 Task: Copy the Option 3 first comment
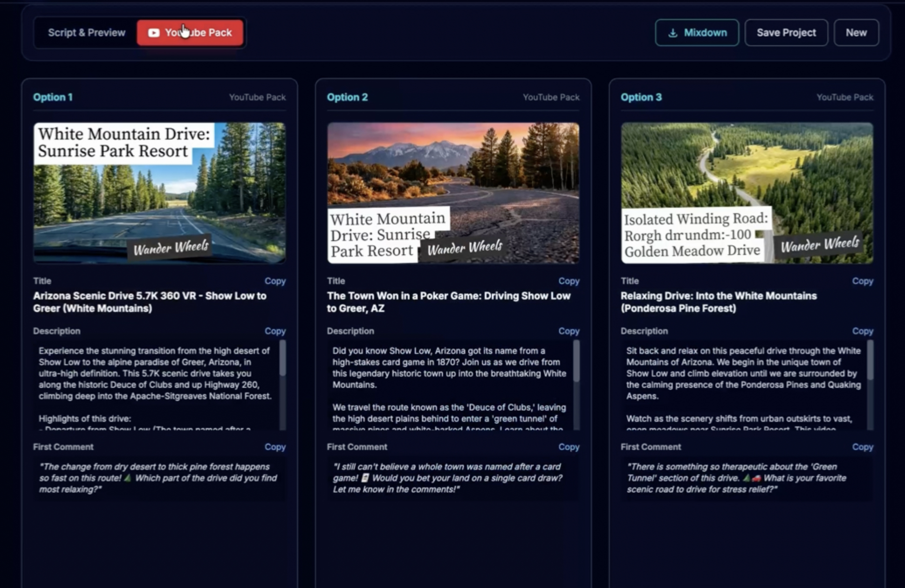[x=862, y=447]
